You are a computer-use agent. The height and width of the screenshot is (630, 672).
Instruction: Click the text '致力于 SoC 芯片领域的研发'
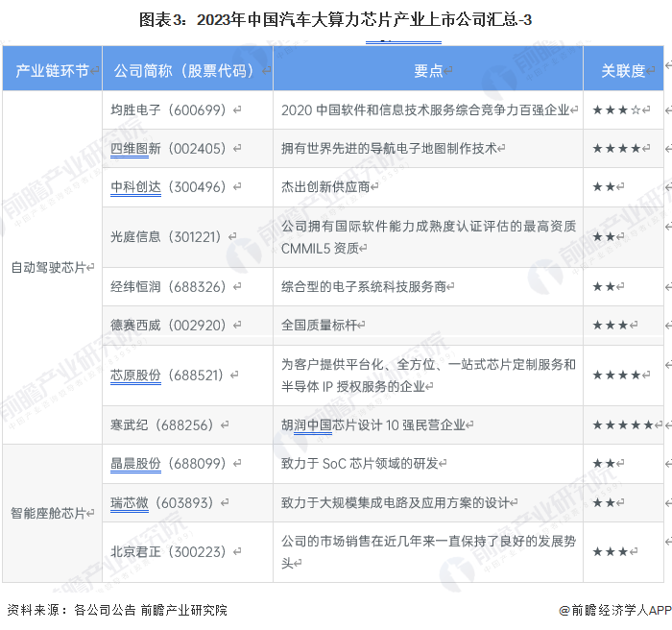(x=360, y=464)
